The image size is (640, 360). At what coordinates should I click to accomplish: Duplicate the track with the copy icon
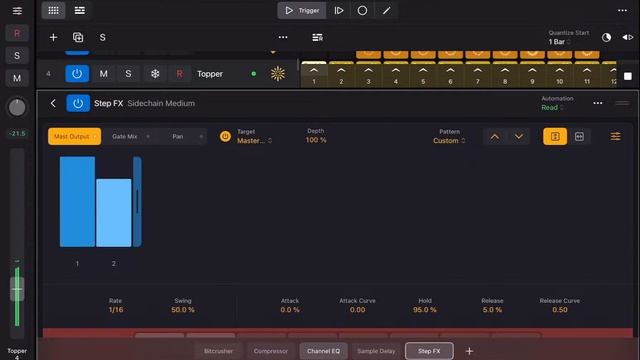coord(78,38)
